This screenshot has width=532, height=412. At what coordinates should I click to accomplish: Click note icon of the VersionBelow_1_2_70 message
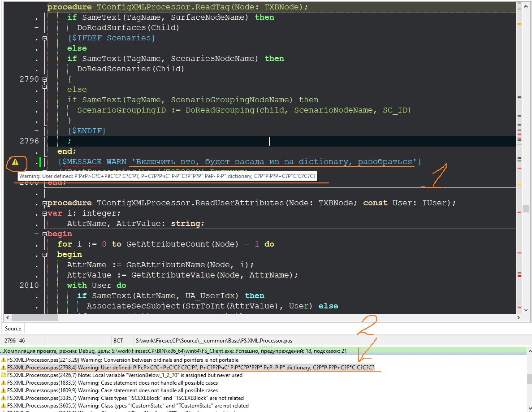[4, 375]
